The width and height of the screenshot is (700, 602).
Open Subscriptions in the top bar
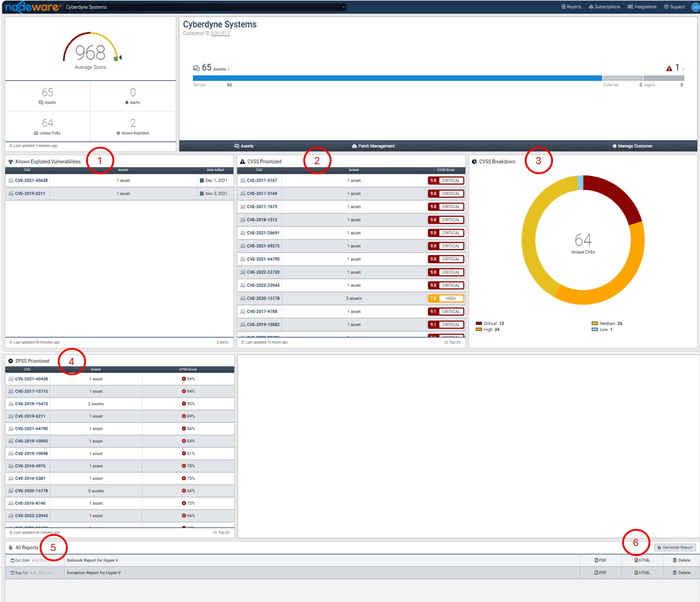click(604, 7)
